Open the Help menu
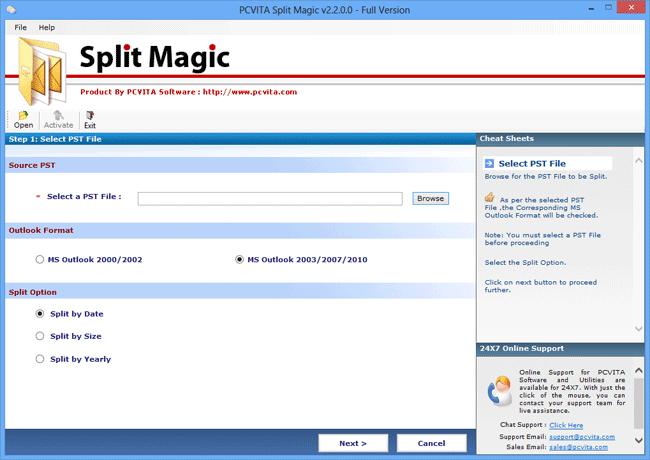Viewport: 650px width, 460px height. tap(46, 27)
